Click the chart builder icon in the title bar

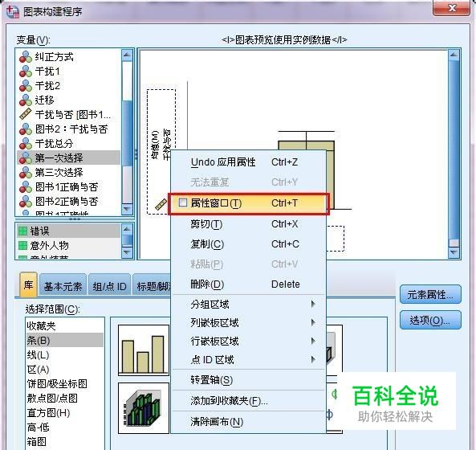[13, 11]
